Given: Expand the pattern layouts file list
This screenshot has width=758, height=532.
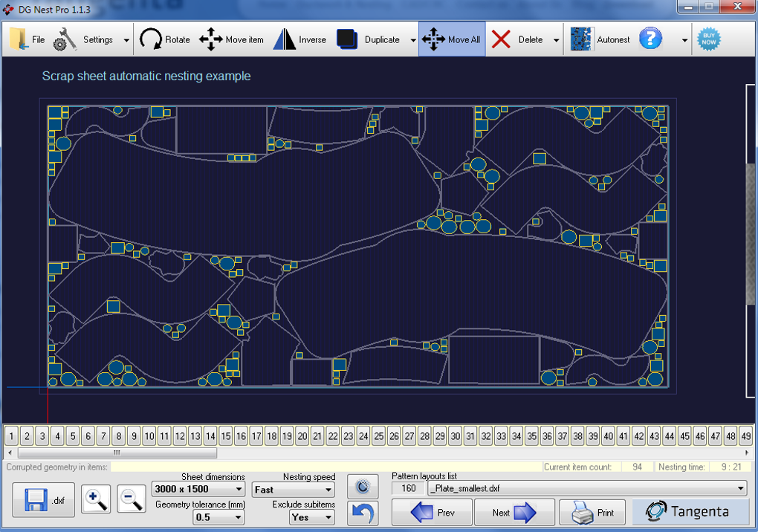Looking at the screenshot, I should tap(740, 489).
